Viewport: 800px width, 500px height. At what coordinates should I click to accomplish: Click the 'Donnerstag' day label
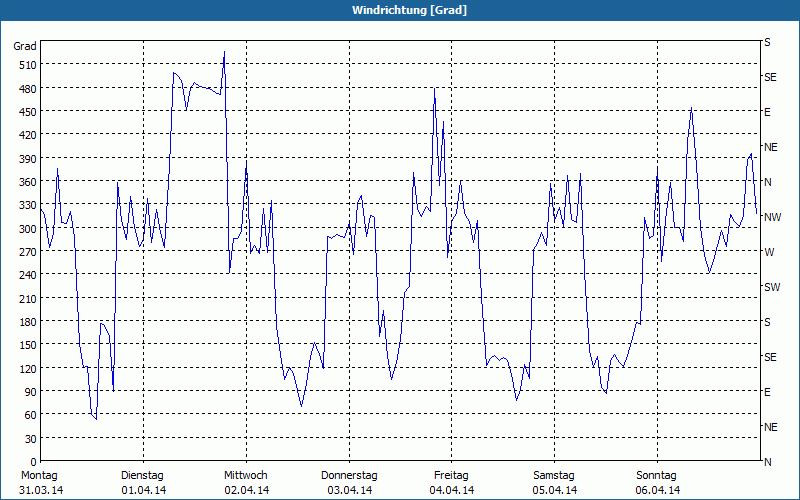pos(349,476)
